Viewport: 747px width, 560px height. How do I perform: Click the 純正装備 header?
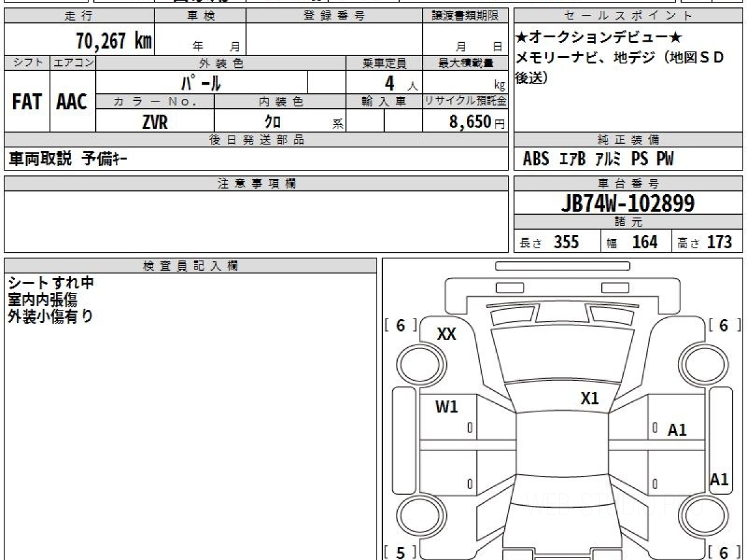click(x=628, y=140)
